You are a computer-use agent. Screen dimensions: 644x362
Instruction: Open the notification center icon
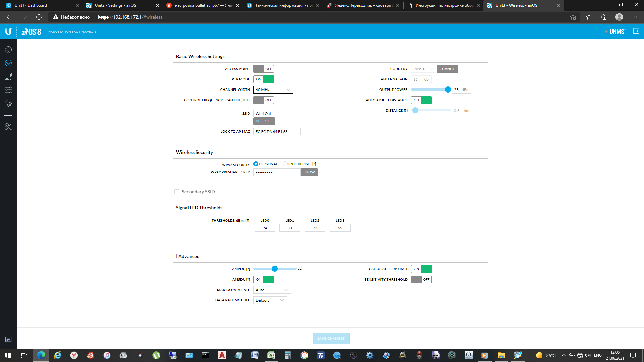pos(633,355)
